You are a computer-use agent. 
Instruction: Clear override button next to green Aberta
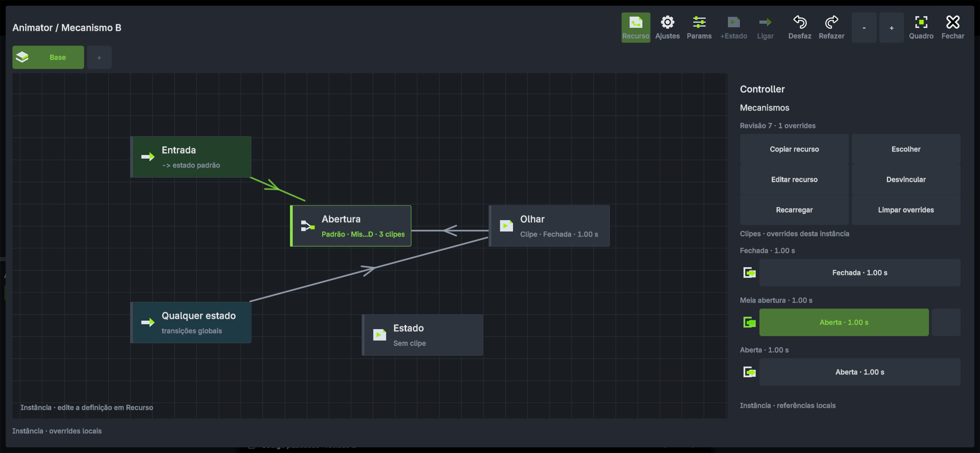pos(946,322)
